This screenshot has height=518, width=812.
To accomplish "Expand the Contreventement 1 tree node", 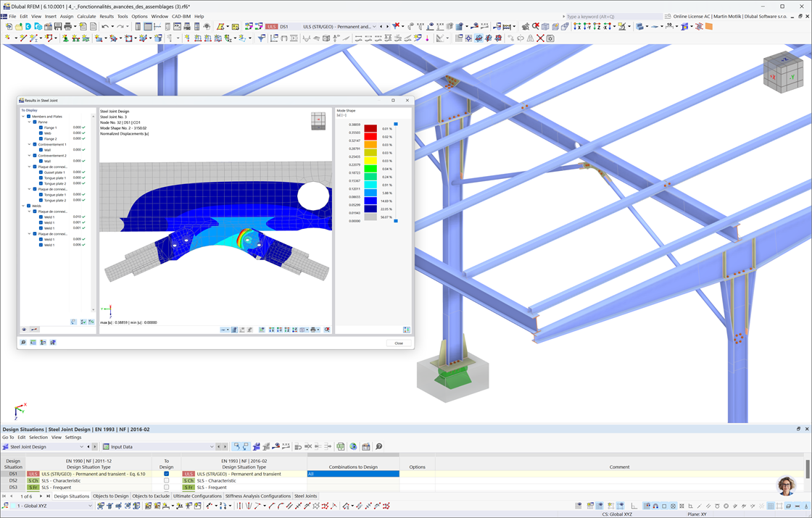I will coord(29,144).
